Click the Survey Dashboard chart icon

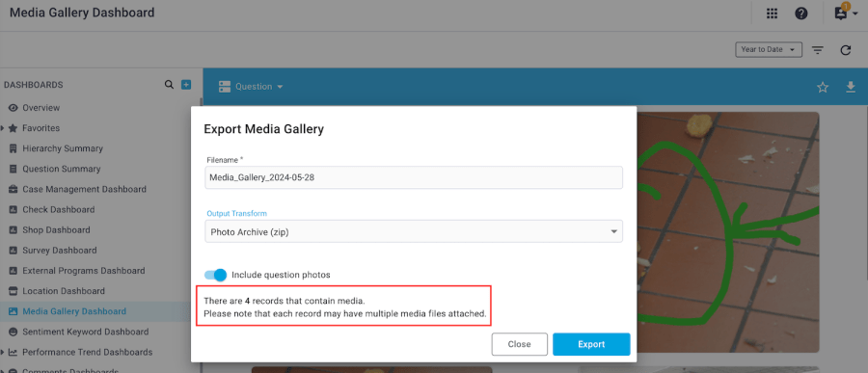(x=14, y=251)
